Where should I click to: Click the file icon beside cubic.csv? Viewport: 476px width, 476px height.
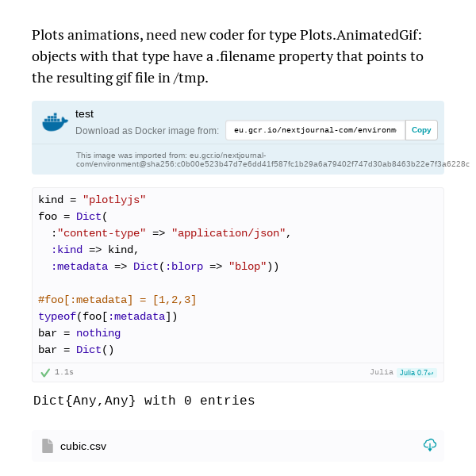(48, 446)
